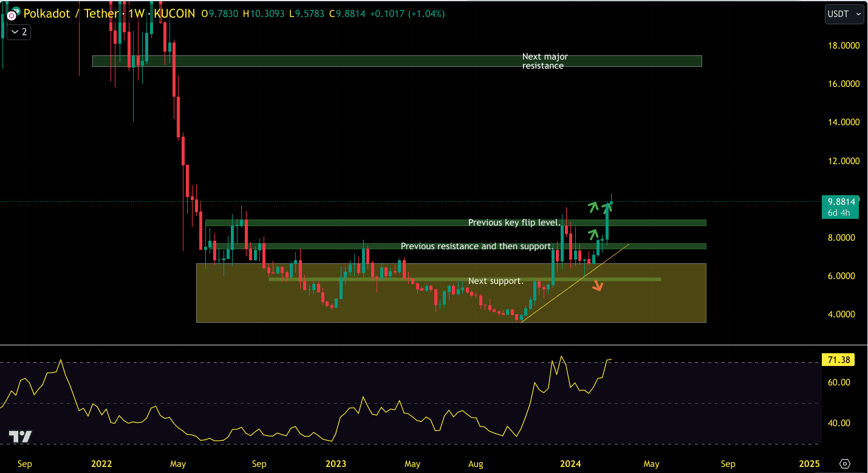
Task: Click the 2023 time axis label
Action: coord(335,464)
